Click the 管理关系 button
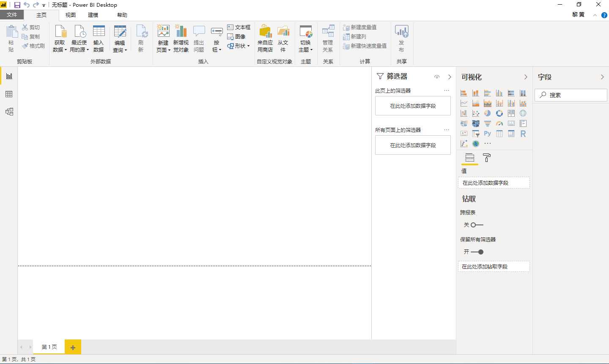The width and height of the screenshot is (609, 364). 328,38
